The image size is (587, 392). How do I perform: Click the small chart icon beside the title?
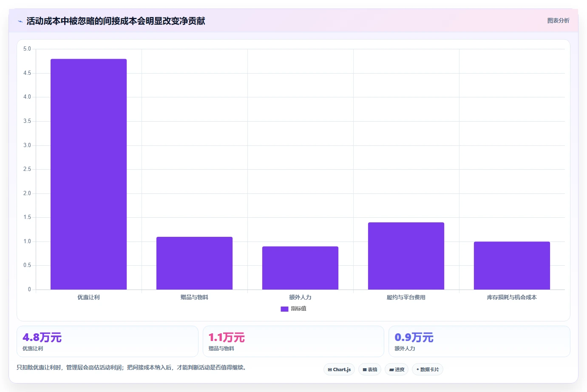tap(20, 21)
